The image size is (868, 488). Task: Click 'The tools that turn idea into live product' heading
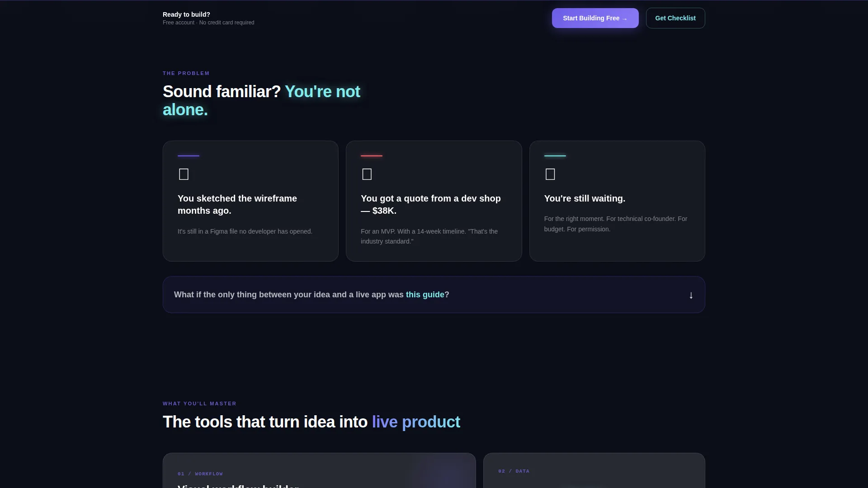click(311, 422)
